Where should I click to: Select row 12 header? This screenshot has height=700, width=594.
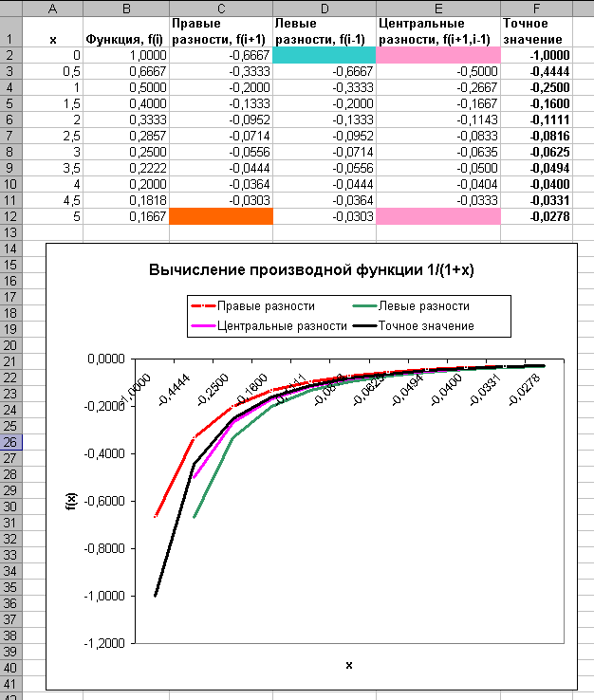(x=10, y=216)
